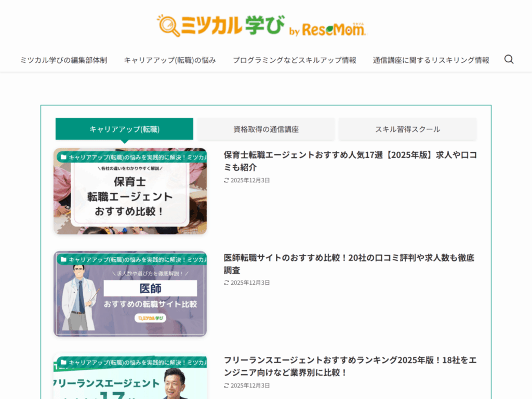Open 通信講座に関するリスキリング情報 menu item
The width and height of the screenshot is (532, 399).
pos(431,60)
